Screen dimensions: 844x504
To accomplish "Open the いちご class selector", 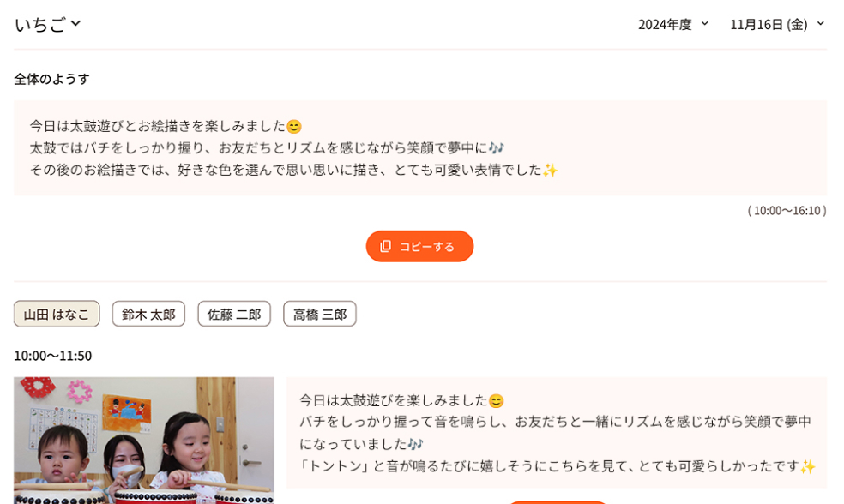I will pos(48,24).
